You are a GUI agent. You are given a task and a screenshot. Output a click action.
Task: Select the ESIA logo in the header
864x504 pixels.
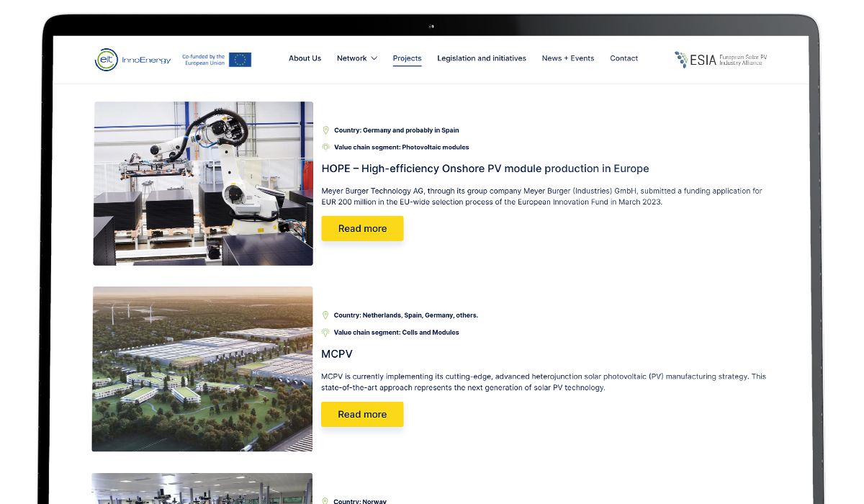719,59
